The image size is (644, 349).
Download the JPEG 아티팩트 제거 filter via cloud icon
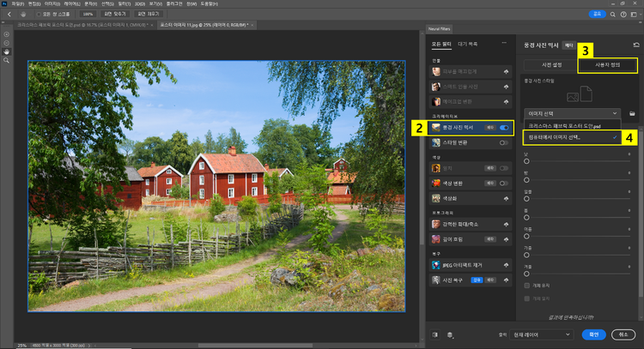[x=506, y=265]
